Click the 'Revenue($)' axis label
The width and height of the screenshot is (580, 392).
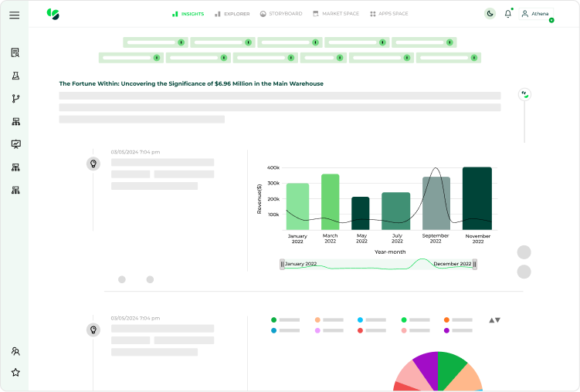point(259,199)
